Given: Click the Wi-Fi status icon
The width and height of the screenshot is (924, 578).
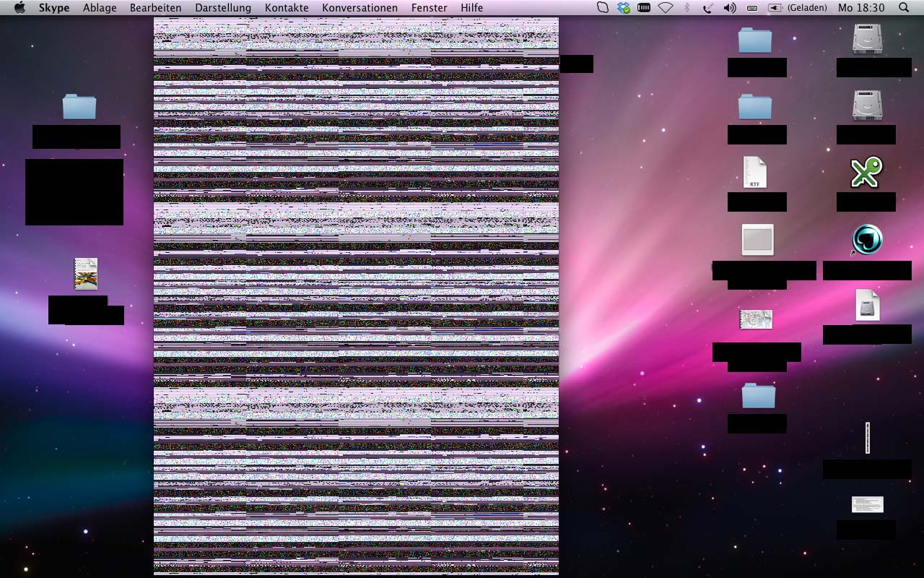Looking at the screenshot, I should click(x=666, y=7).
